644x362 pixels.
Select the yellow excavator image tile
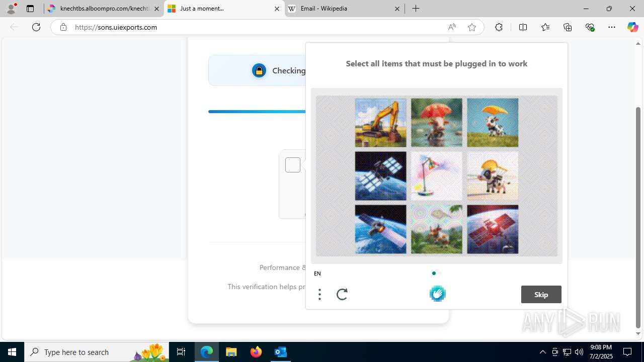coord(380,123)
